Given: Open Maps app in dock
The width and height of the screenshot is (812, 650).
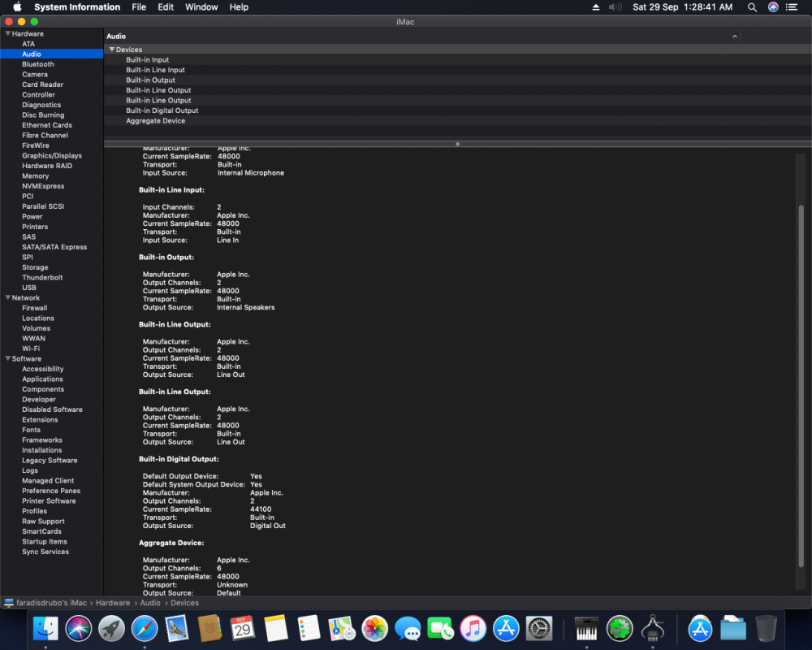Looking at the screenshot, I should pos(341,629).
